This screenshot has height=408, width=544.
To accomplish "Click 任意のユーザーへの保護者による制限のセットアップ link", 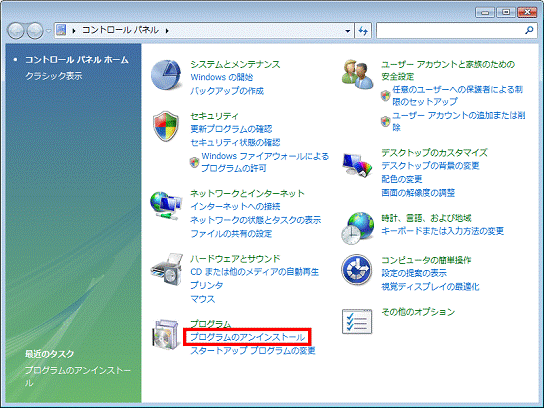I will [457, 95].
